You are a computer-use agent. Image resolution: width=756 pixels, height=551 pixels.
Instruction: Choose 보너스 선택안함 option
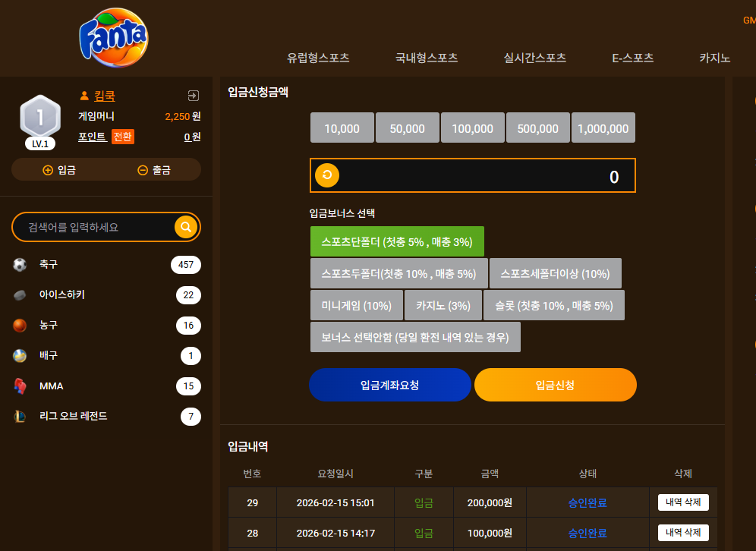click(415, 338)
